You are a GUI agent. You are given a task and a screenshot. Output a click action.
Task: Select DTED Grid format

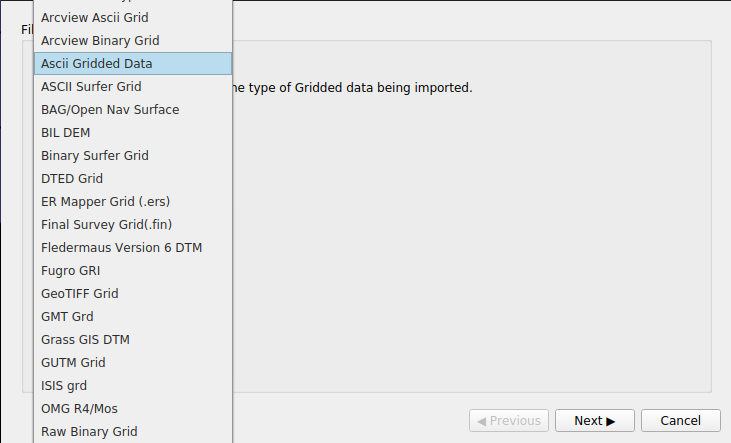[x=72, y=178]
